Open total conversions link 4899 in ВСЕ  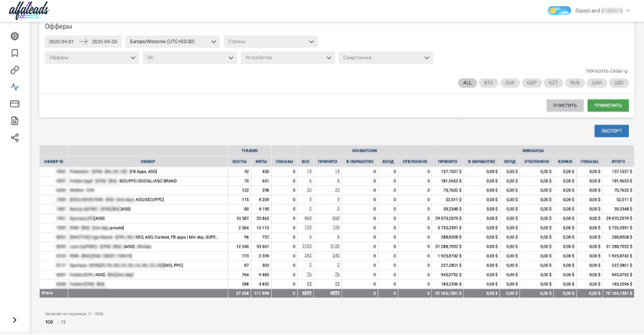[307, 293]
